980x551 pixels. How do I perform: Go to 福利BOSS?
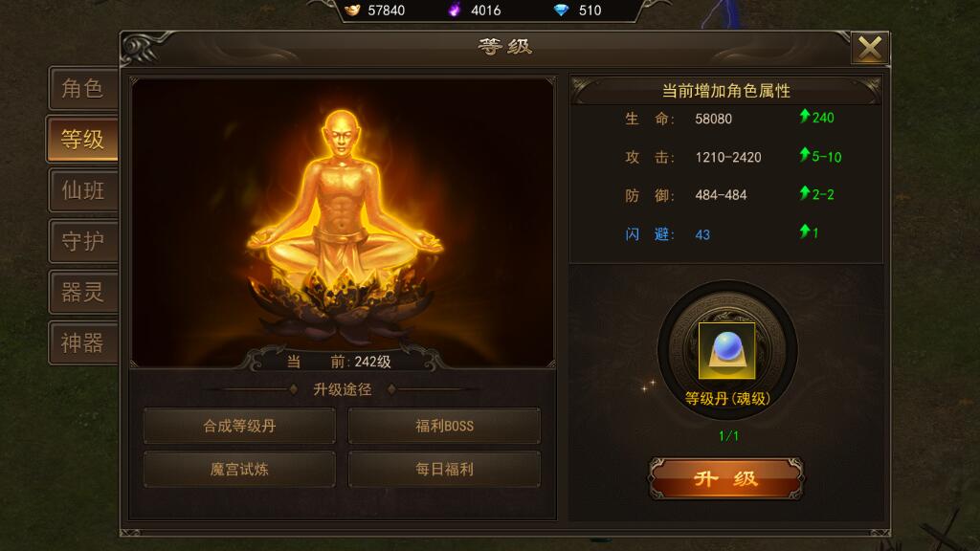click(444, 426)
